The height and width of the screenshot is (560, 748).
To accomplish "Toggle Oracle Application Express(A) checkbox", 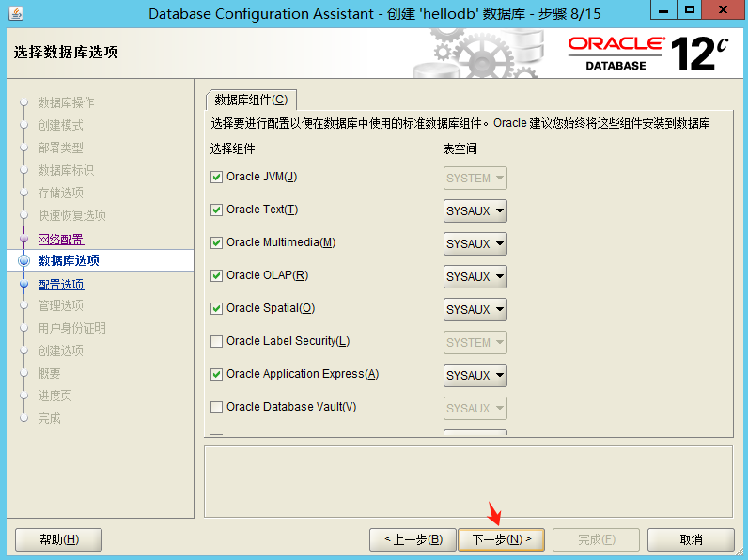I will coord(216,375).
